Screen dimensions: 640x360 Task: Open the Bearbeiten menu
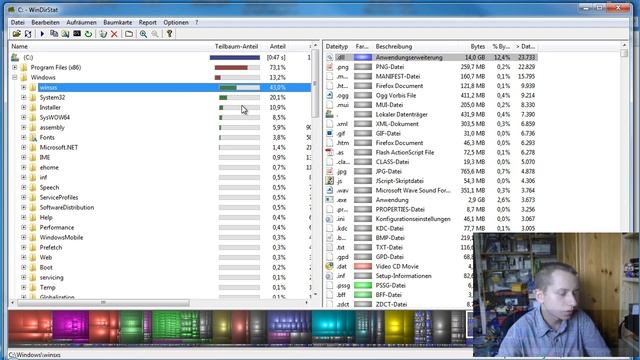[45, 22]
